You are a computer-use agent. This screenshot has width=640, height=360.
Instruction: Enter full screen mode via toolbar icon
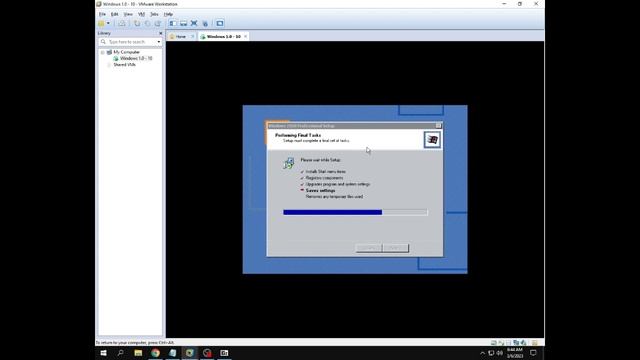click(194, 23)
